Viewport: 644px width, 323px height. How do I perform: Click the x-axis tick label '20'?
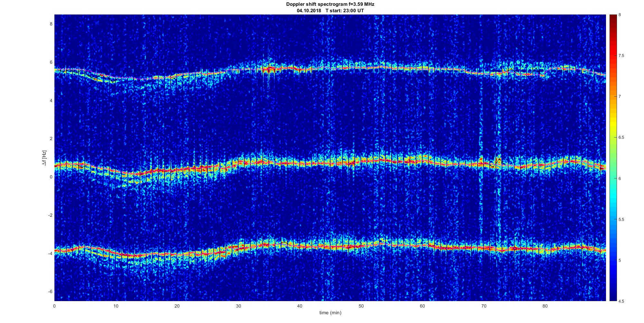[x=177, y=306]
